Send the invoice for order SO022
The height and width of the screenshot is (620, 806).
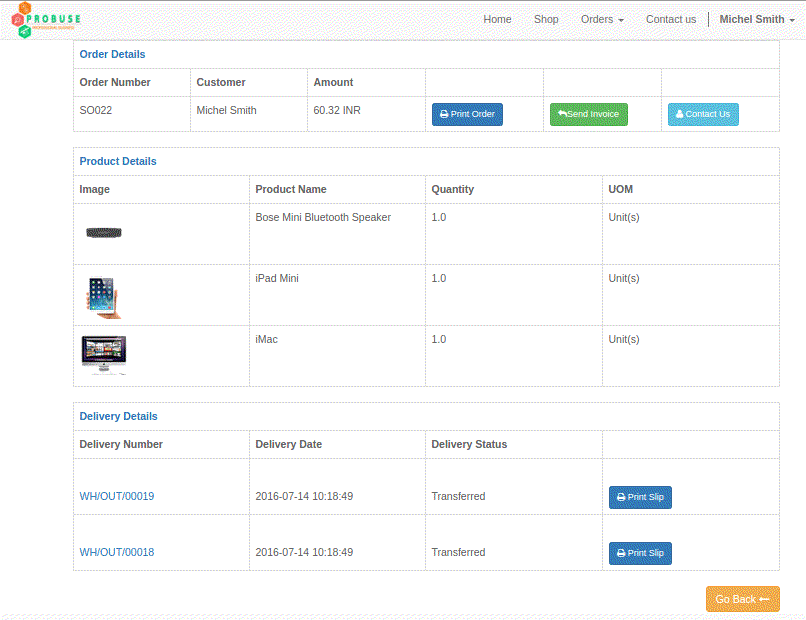point(588,114)
